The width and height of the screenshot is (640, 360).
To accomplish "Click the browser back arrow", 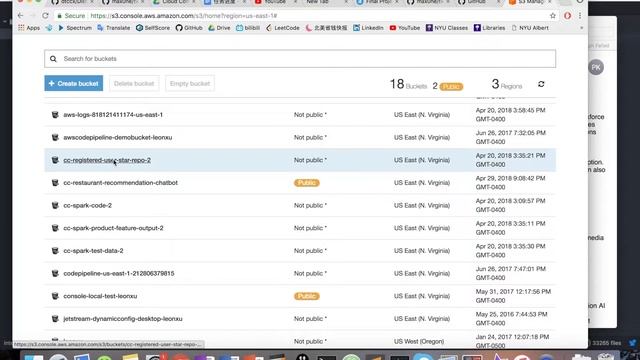I will (x=20, y=16).
